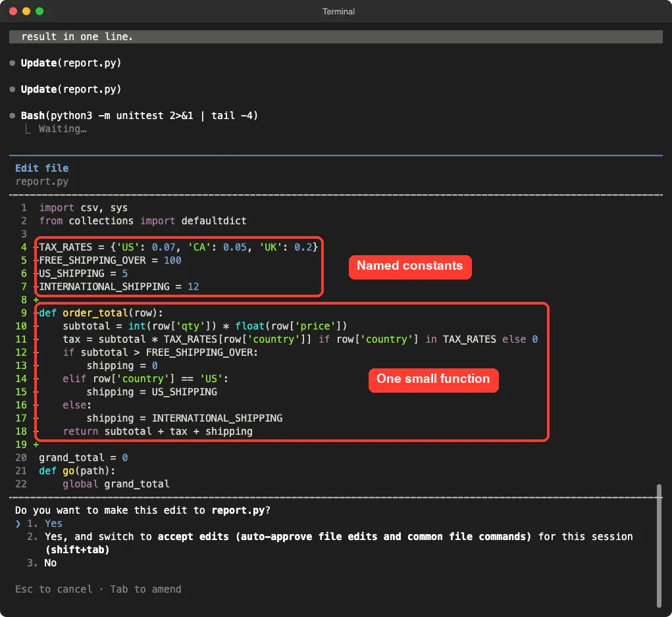Click the green zoom window button

[39, 11]
